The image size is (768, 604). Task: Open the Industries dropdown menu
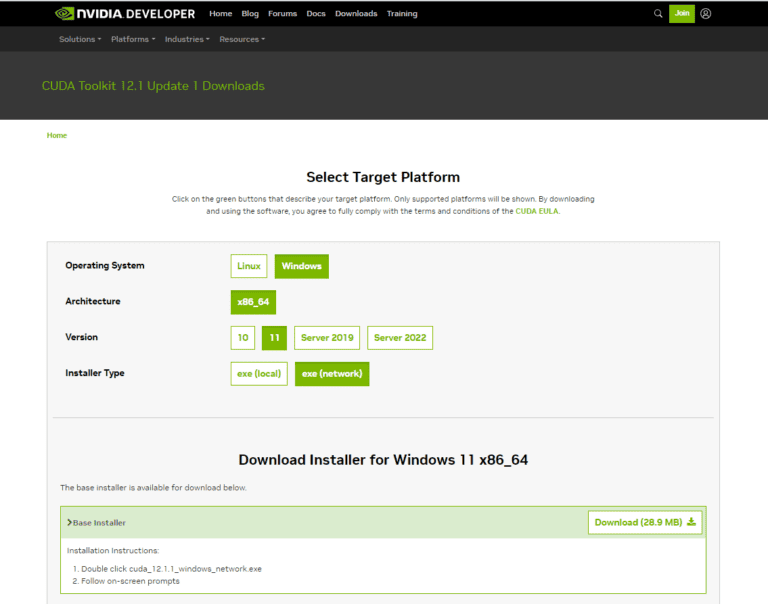(187, 39)
